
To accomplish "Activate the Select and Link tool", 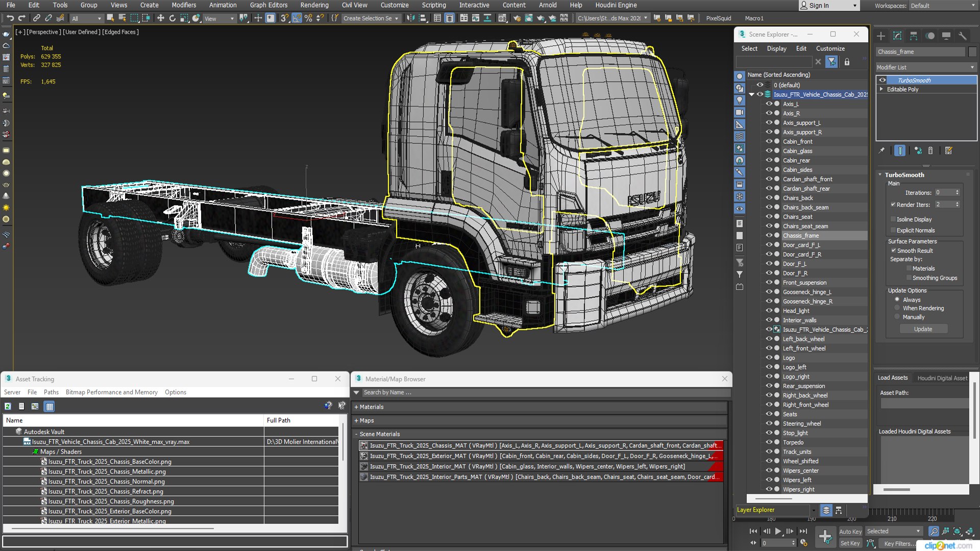I will click(36, 18).
